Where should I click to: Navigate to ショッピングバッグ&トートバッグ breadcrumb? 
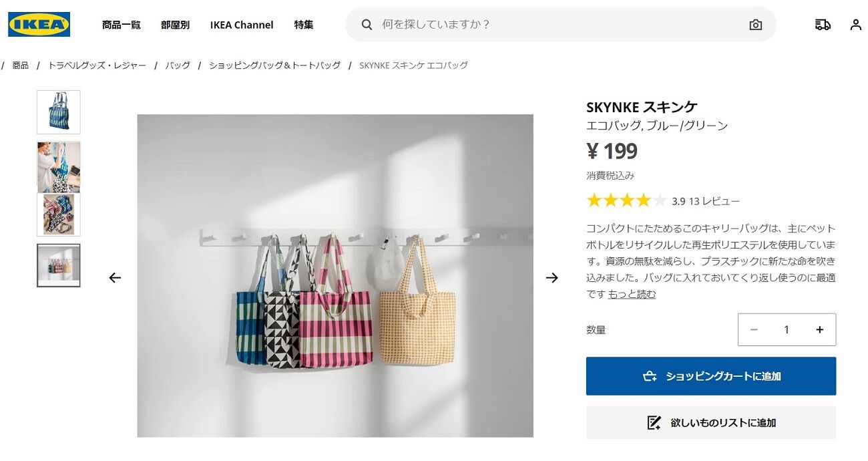(274, 65)
